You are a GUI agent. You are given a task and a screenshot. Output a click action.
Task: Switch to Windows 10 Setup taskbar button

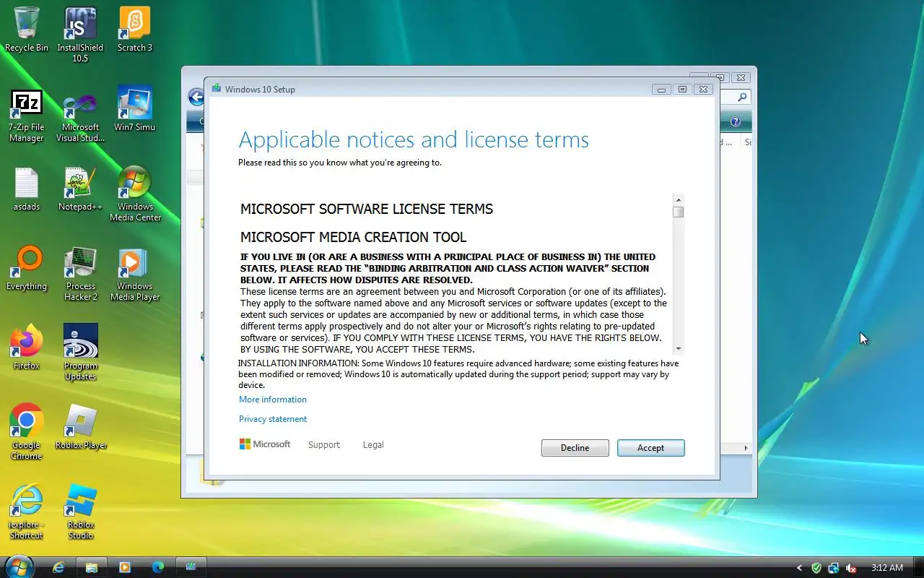tap(191, 567)
